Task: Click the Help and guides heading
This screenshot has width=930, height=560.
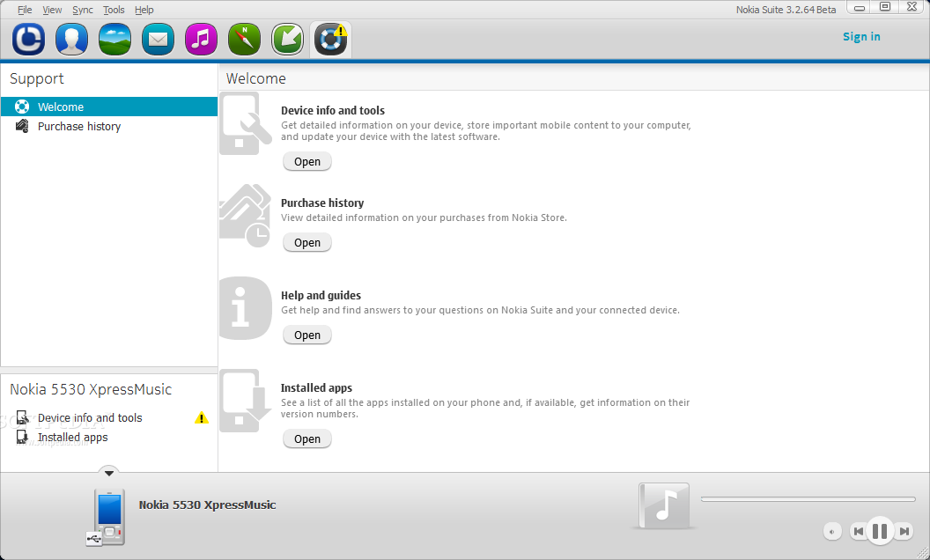Action: tap(321, 296)
